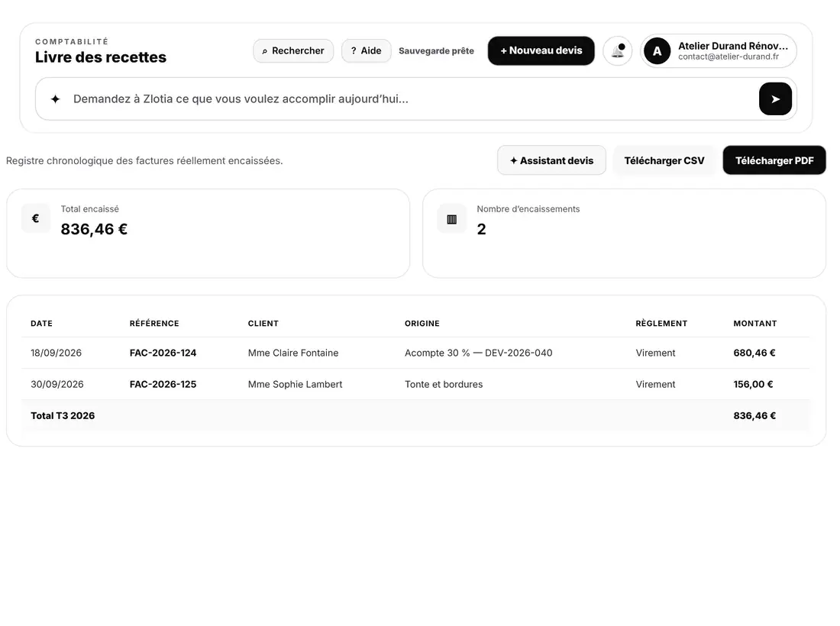Click the round A avatar
Screen dimensions: 840x626
657,51
